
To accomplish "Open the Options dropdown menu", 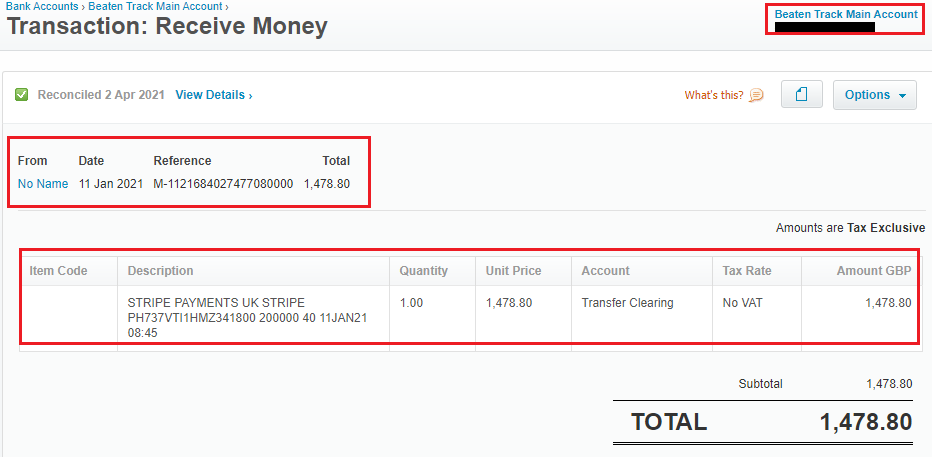I will pos(875,95).
